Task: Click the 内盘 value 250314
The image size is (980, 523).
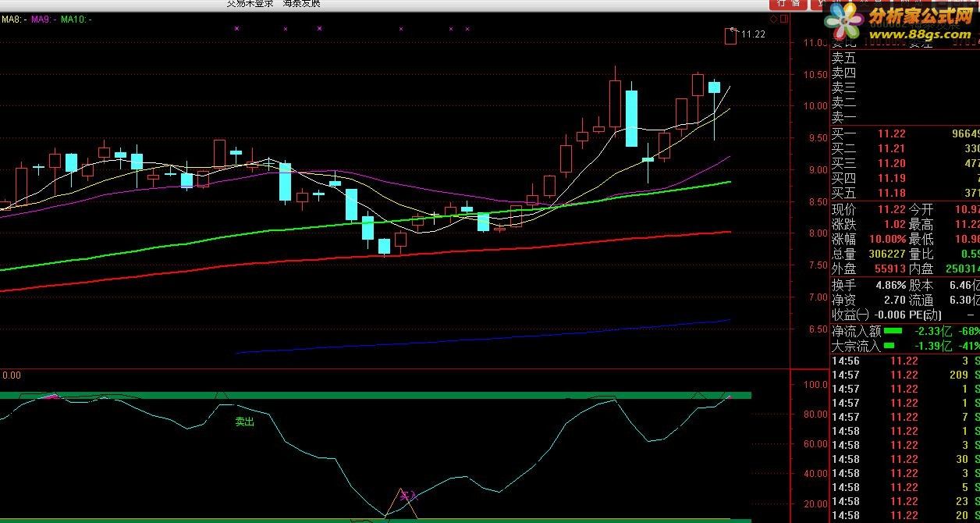Action: tap(962, 269)
